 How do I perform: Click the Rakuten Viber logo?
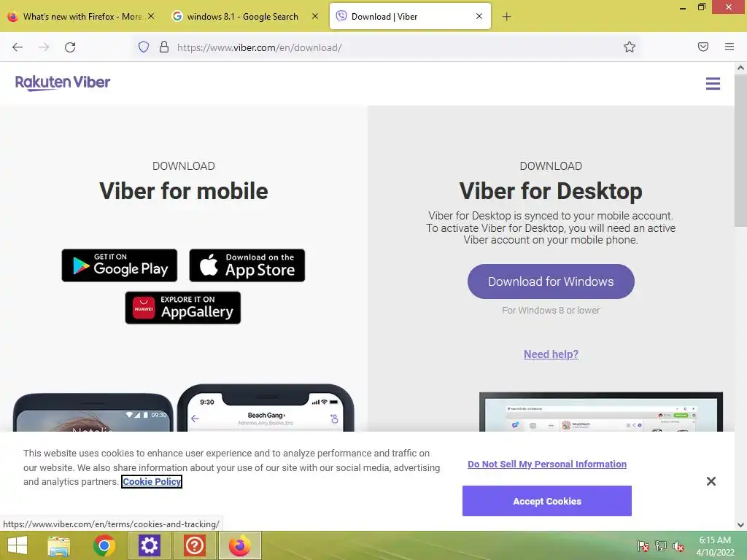pyautogui.click(x=63, y=83)
